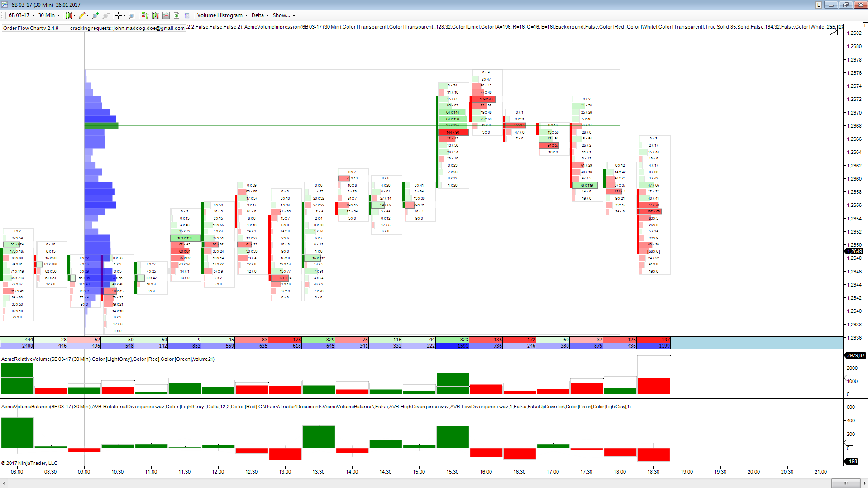Open the Show... dropdown menu

coord(284,15)
